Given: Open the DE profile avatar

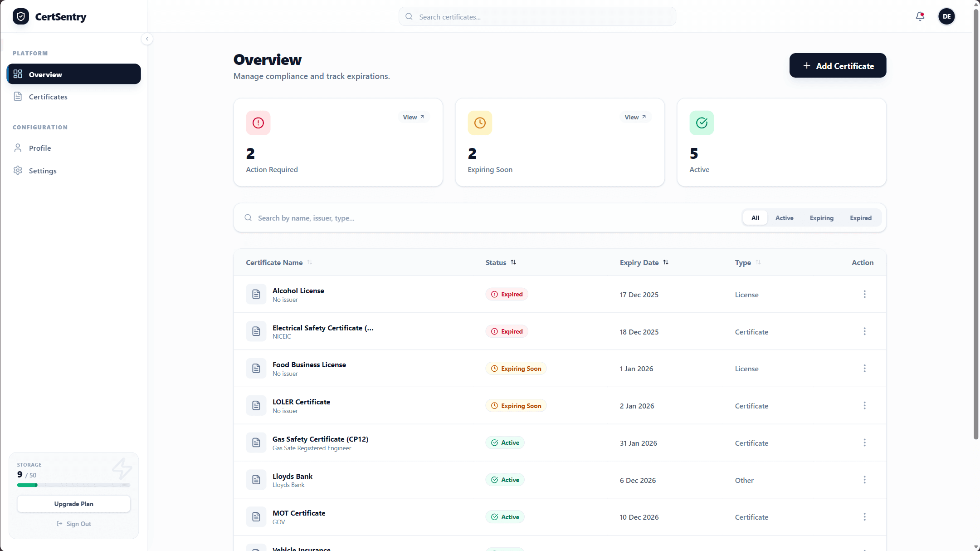Looking at the screenshot, I should pyautogui.click(x=946, y=16).
